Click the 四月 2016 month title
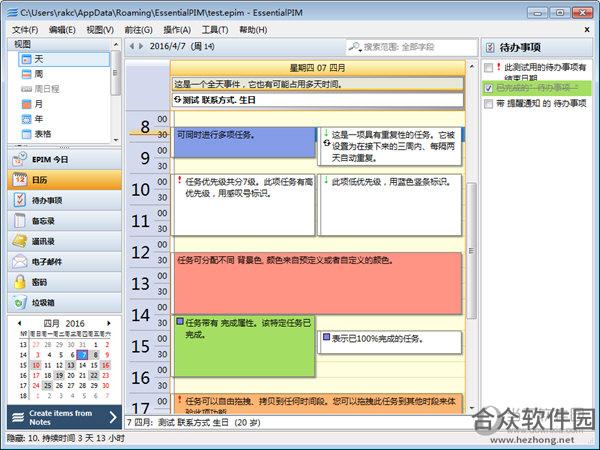 [64, 323]
